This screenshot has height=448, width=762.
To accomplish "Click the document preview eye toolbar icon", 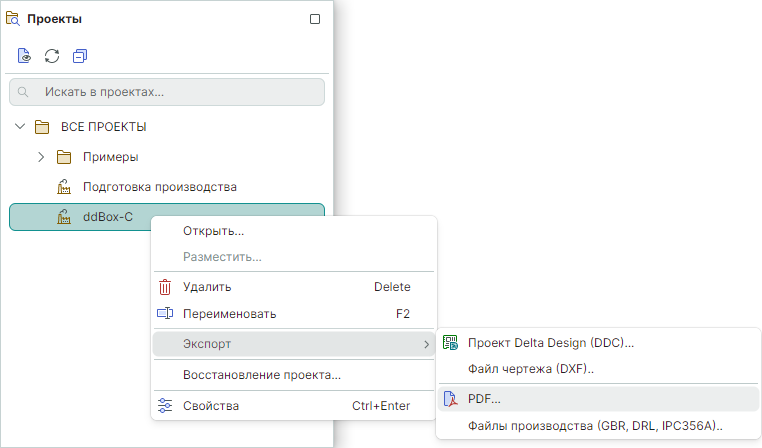I will click(24, 56).
